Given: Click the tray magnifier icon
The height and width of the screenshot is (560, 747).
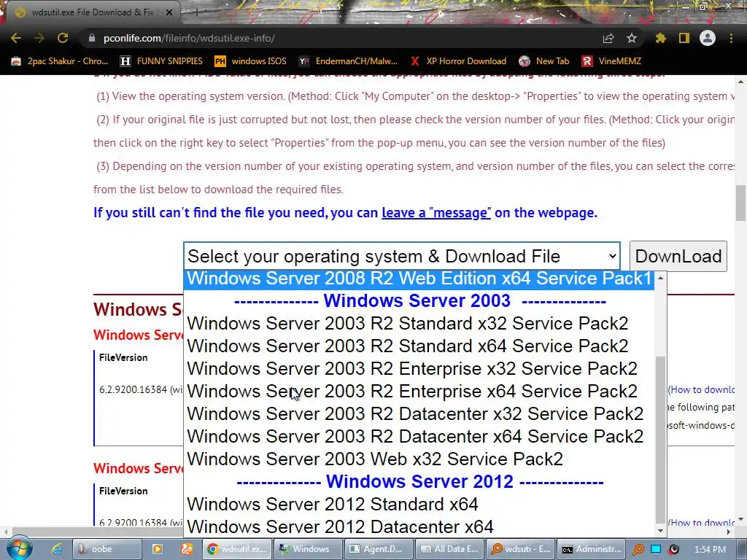Looking at the screenshot, I should [x=638, y=550].
